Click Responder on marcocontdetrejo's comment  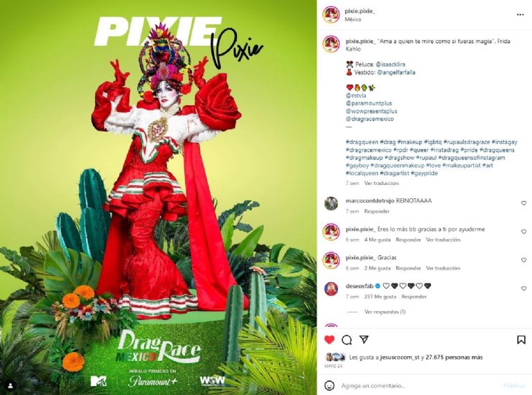point(377,211)
